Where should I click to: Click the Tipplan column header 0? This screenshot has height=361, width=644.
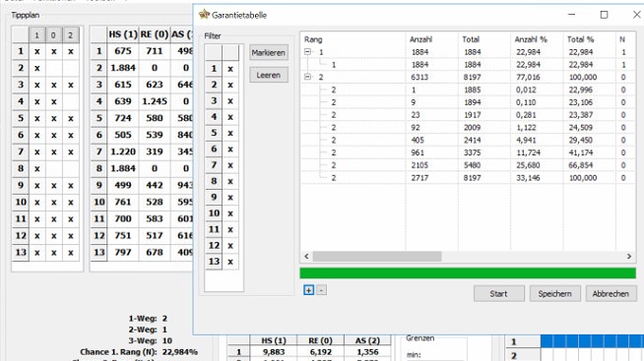[x=53, y=35]
